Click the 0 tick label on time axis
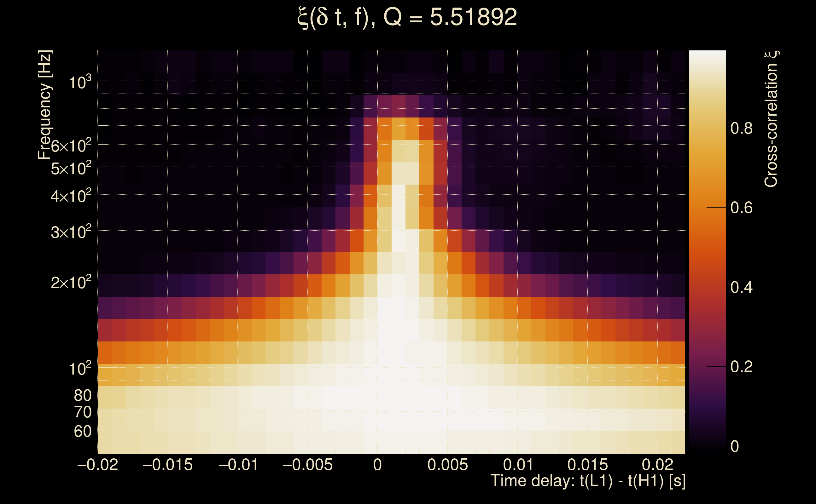 click(x=377, y=465)
